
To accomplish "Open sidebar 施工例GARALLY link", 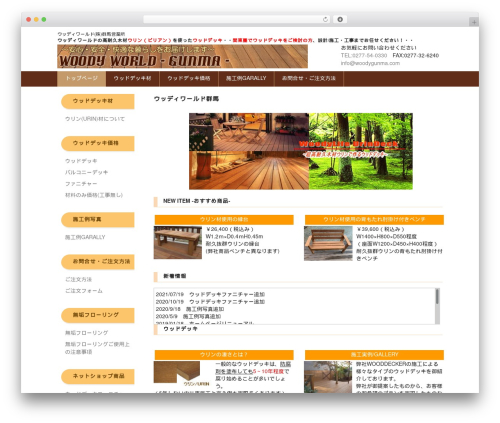I will click(x=85, y=237).
